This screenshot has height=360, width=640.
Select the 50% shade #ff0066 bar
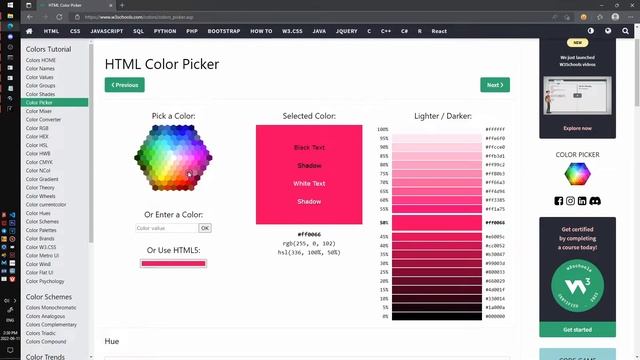pos(437,223)
